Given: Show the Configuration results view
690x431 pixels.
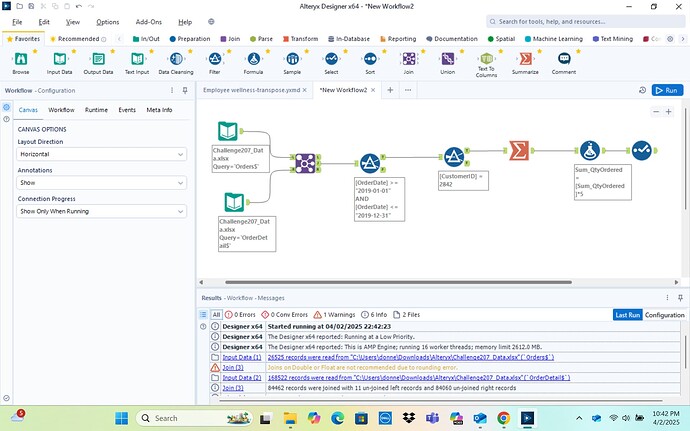Looking at the screenshot, I should click(664, 315).
